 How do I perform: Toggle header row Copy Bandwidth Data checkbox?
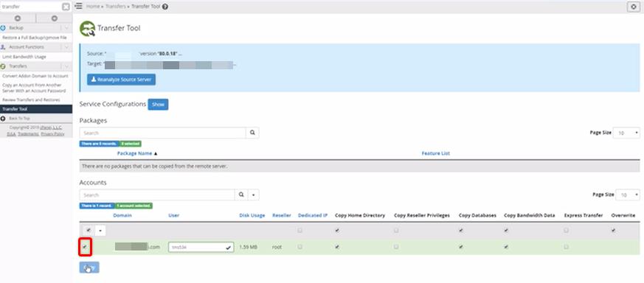point(506,231)
